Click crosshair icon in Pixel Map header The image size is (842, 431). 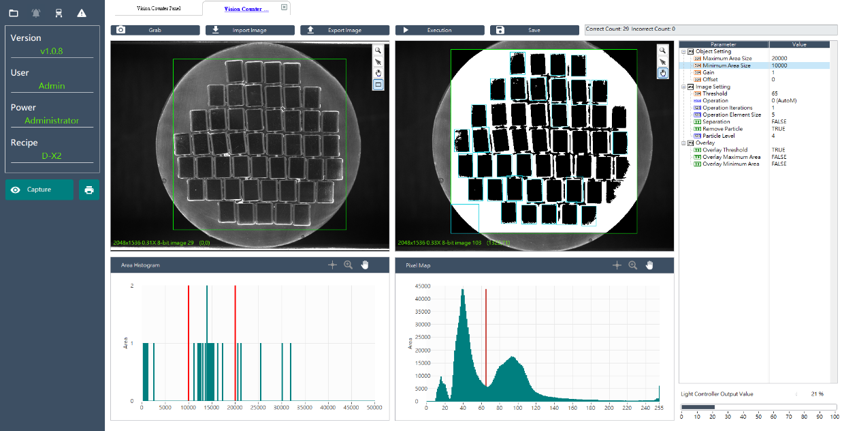tap(616, 265)
